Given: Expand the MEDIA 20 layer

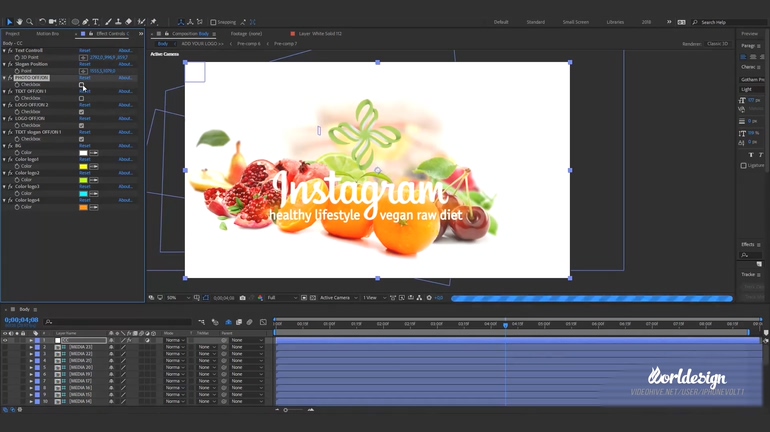Looking at the screenshot, I should [x=31, y=367].
